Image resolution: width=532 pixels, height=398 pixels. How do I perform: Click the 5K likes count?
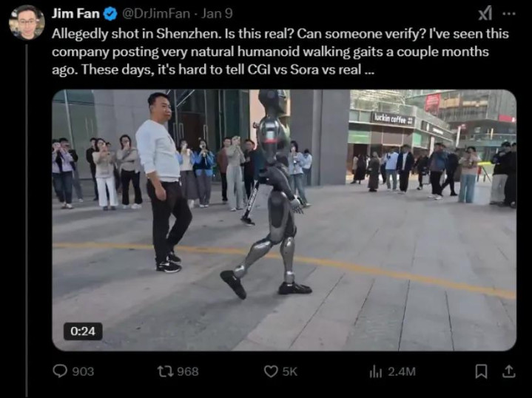(290, 371)
